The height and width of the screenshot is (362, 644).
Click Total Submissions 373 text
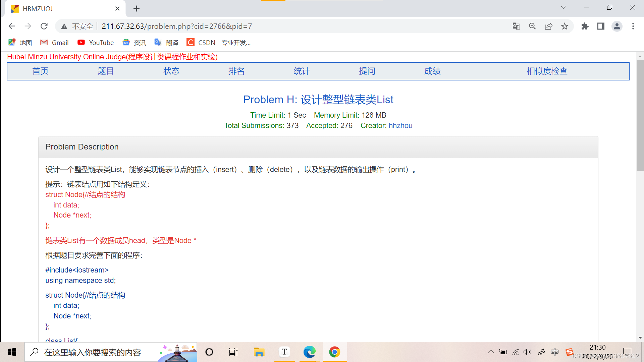(261, 125)
